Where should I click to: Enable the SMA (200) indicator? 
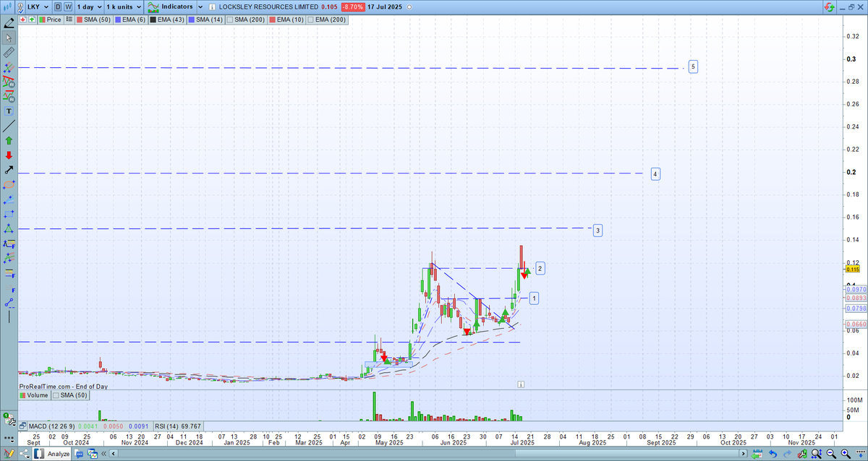click(245, 20)
